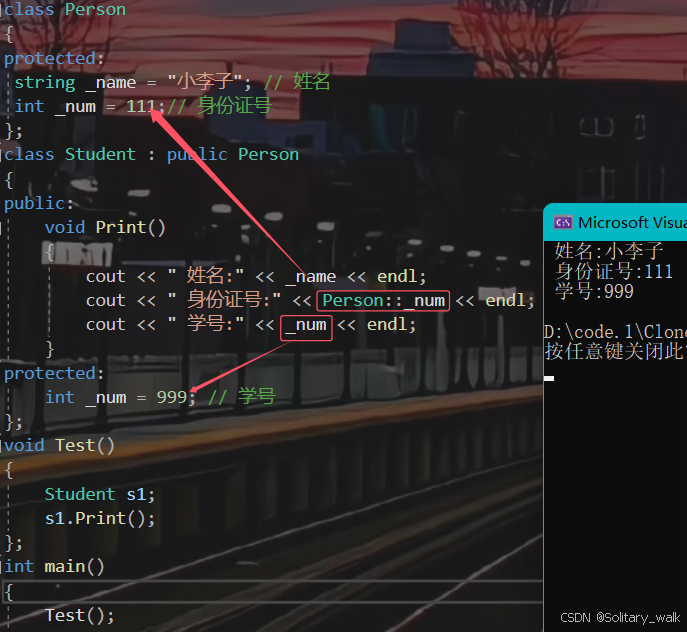Place cursor on 'class Person' declaration
The width and height of the screenshot is (687, 632).
tap(65, 9)
